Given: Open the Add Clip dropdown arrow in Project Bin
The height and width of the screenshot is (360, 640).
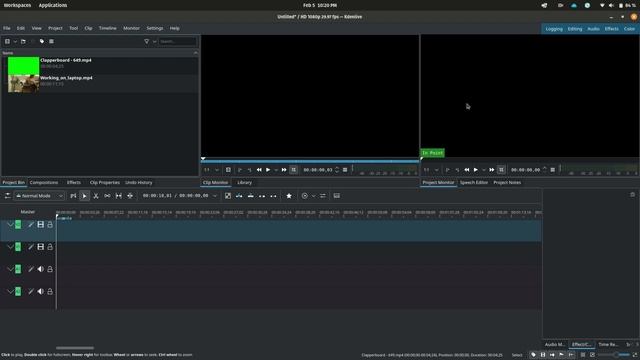Looking at the screenshot, I should [15, 41].
